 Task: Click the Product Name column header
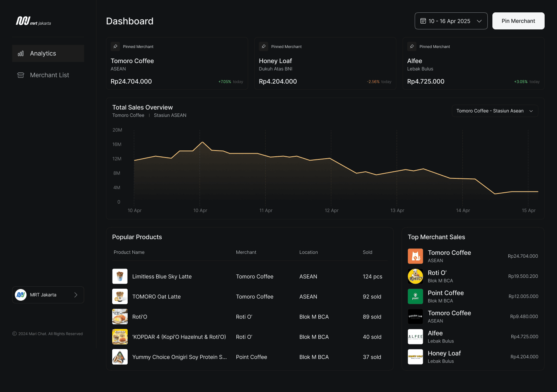click(129, 252)
